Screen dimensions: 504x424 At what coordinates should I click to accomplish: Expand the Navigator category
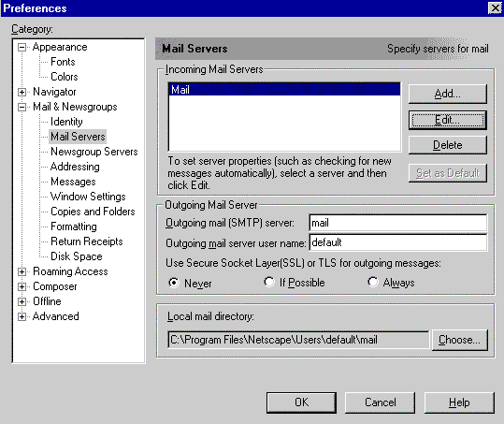coord(22,92)
